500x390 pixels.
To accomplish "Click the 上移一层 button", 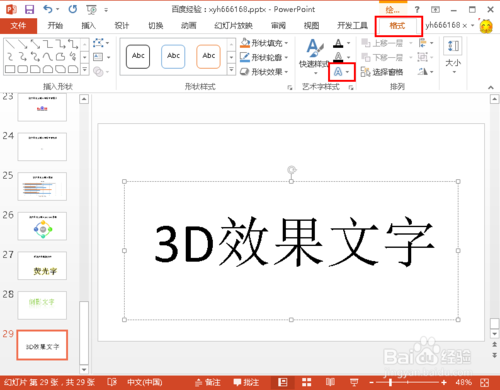I will click(382, 43).
